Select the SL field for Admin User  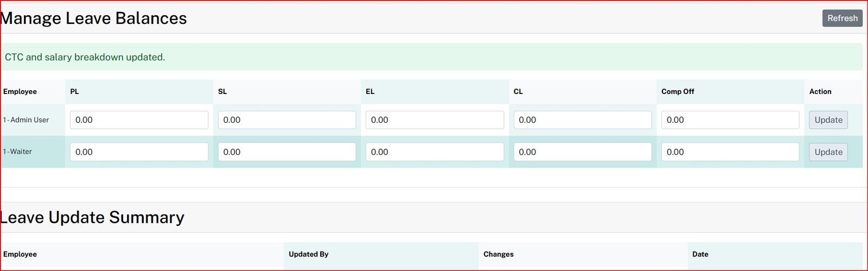pyautogui.click(x=286, y=120)
